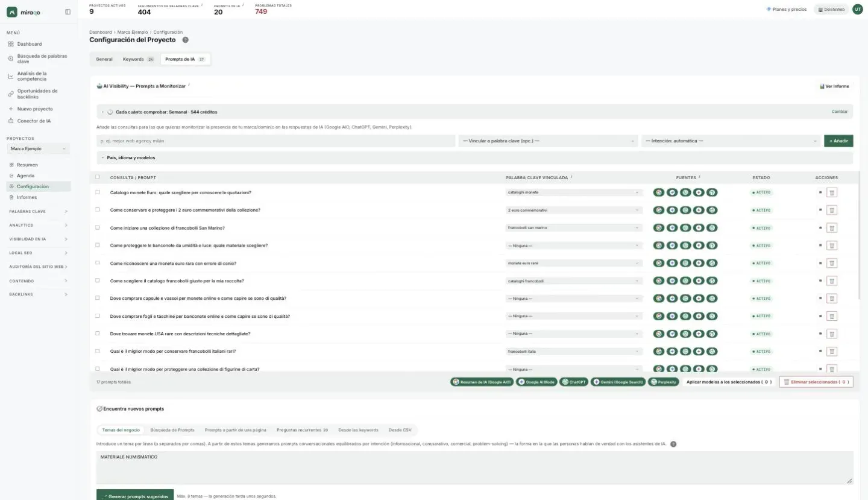Screen dimensions: 868x500
Task: Check the 'Catalogo monete Euro' prompt row
Action: click(98, 192)
